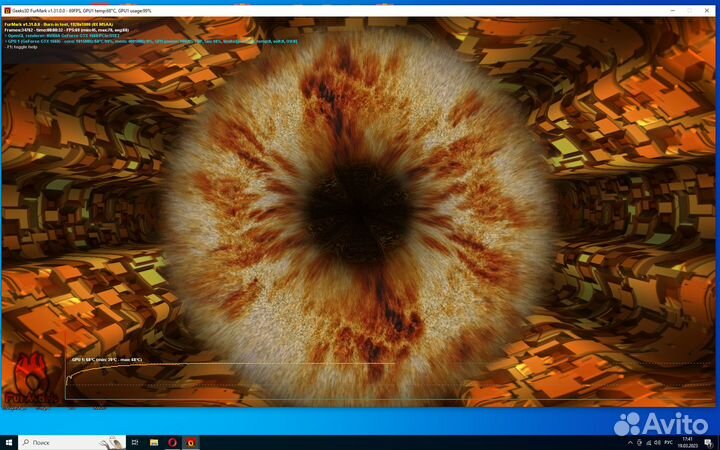Click the system tray icons near the clock

coord(640,441)
